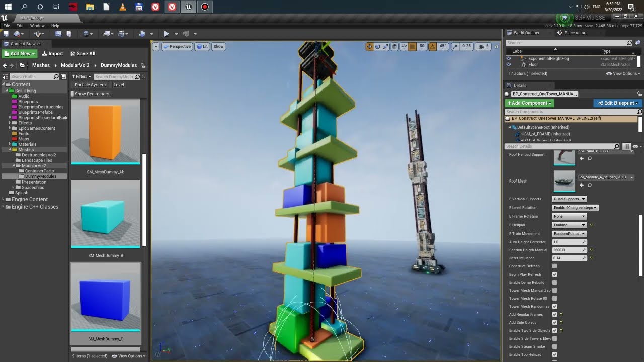Open the play options dropdown arrow next to Play

point(176,34)
